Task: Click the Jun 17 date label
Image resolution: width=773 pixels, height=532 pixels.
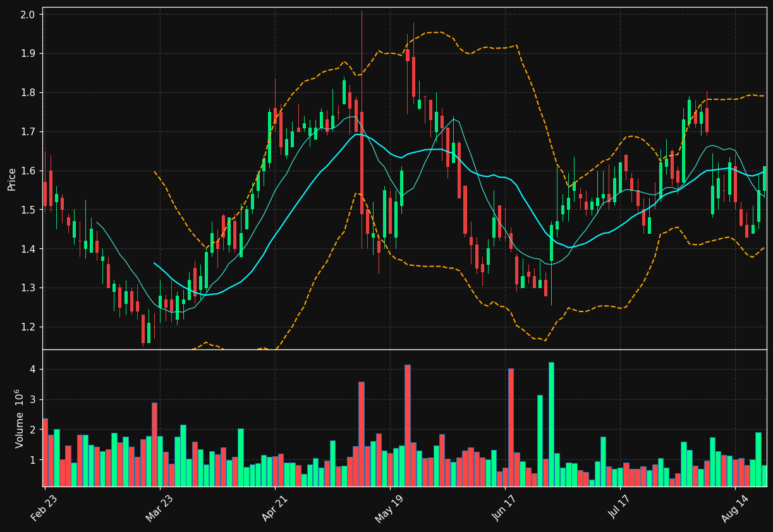Action: pyautogui.click(x=504, y=507)
